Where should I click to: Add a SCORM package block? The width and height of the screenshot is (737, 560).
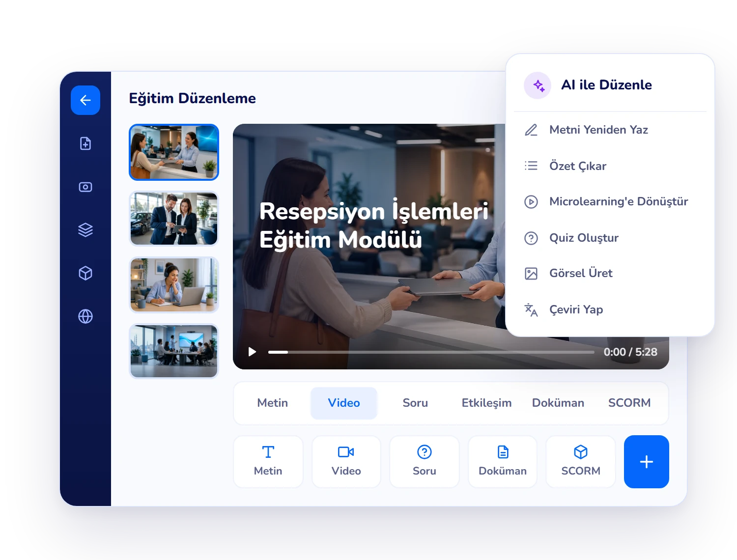click(x=581, y=462)
